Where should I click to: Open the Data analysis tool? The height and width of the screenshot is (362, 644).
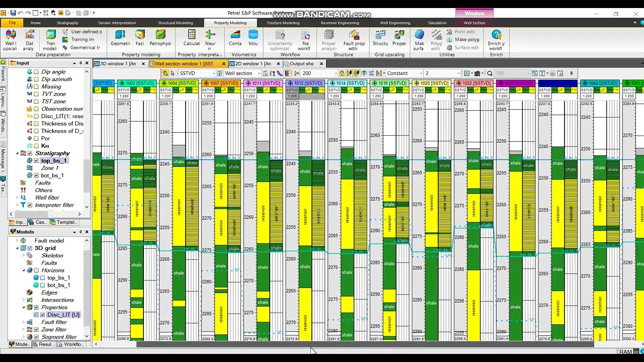pyautogui.click(x=29, y=40)
